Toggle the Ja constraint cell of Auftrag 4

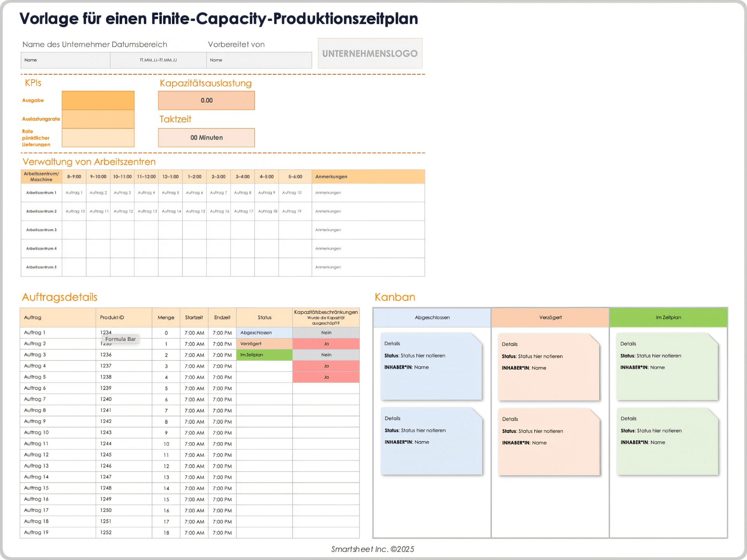tap(326, 366)
